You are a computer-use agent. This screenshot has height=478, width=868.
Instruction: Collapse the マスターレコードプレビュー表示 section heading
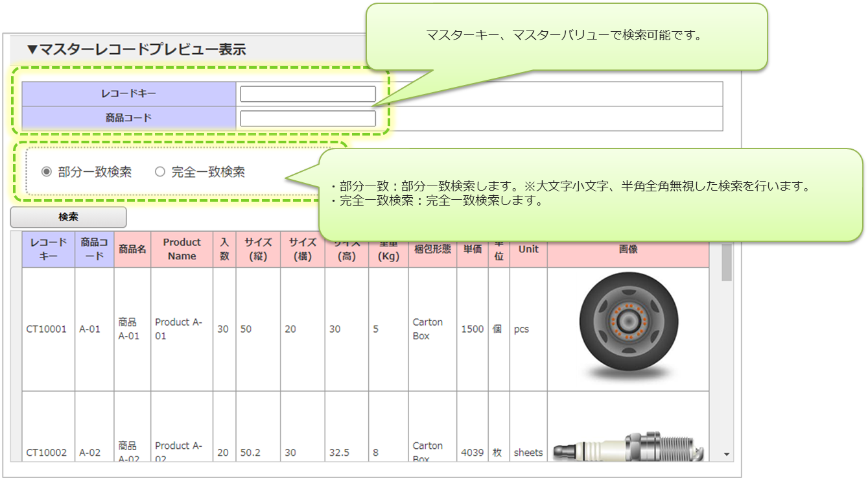pyautogui.click(x=136, y=49)
